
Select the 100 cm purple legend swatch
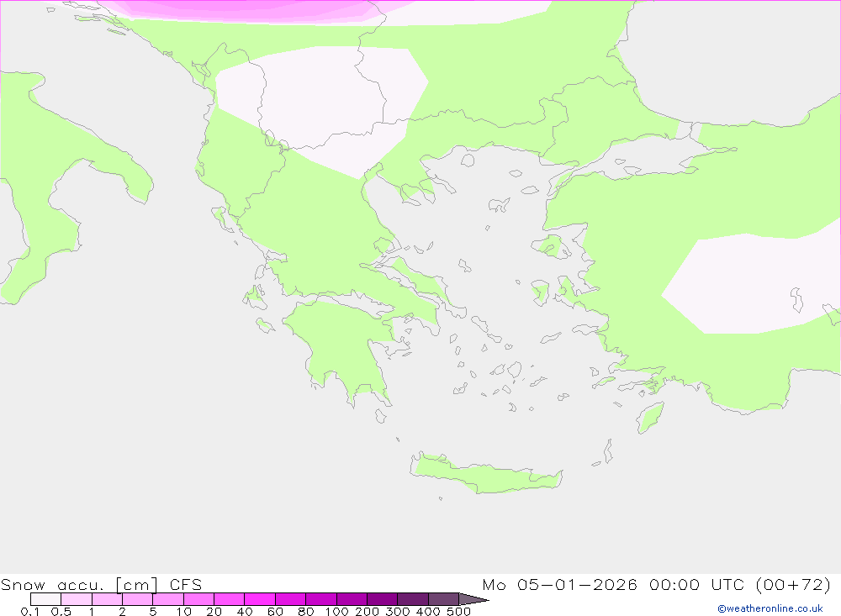pyautogui.click(x=352, y=599)
